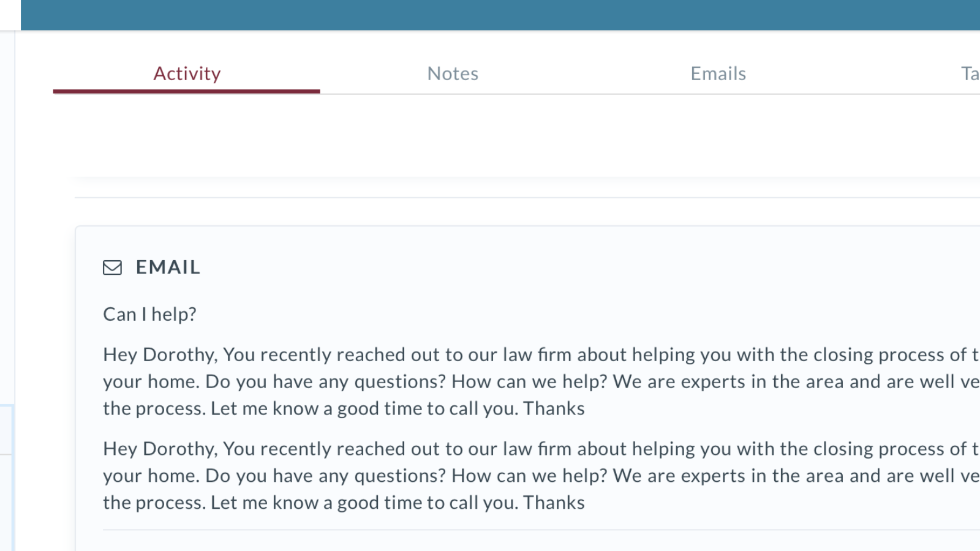Click the divider line under the email body
Screen dimensions: 980x551
tap(539, 530)
